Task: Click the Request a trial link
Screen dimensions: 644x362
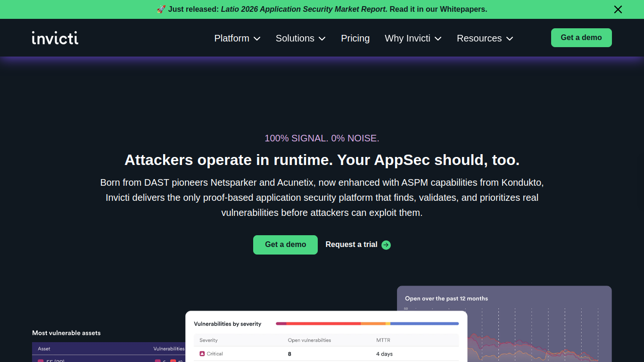Action: click(x=358, y=245)
